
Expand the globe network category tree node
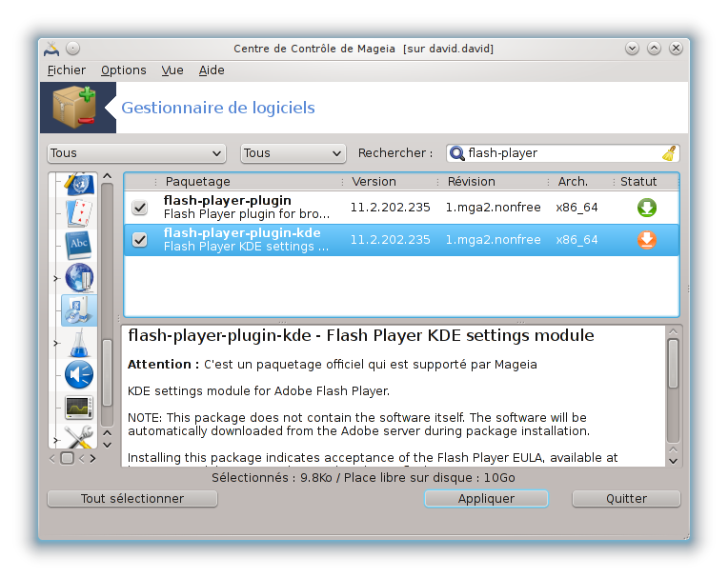coord(55,278)
